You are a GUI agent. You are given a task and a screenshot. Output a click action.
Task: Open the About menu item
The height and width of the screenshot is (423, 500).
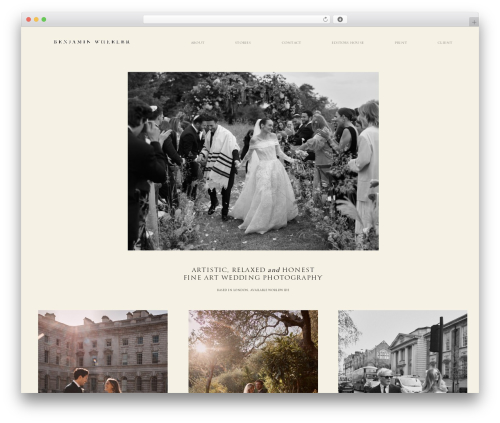coord(198,43)
